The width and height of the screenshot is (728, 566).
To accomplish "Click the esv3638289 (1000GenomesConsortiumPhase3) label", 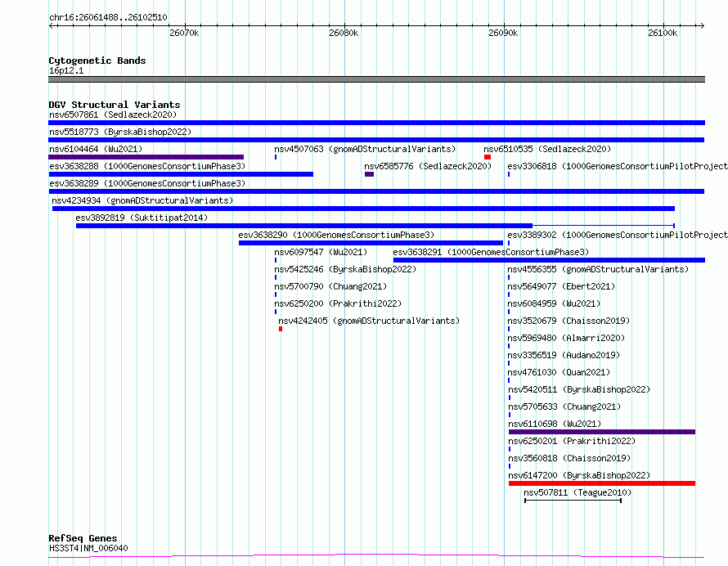I will point(147,183).
